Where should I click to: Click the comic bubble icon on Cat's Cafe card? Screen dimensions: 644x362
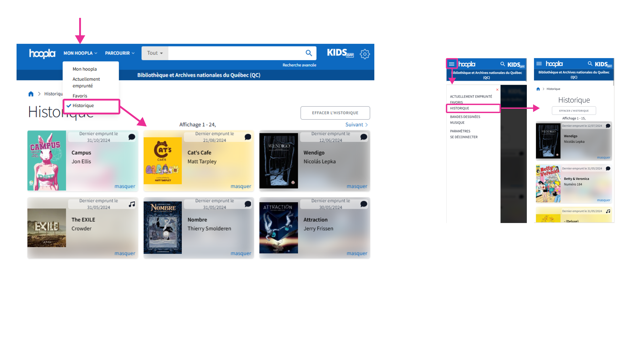click(248, 137)
